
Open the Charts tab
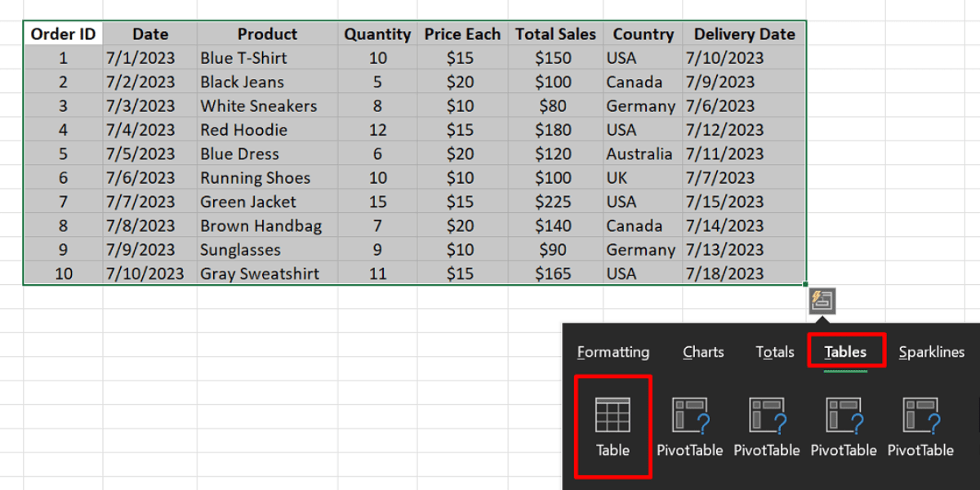tap(702, 352)
